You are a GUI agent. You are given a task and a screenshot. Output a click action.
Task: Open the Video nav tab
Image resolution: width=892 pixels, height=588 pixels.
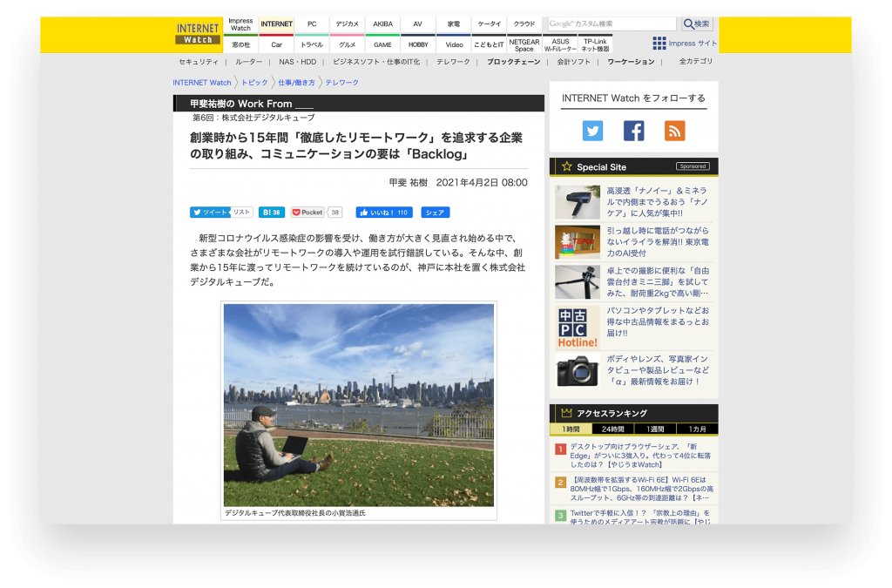coord(453,44)
